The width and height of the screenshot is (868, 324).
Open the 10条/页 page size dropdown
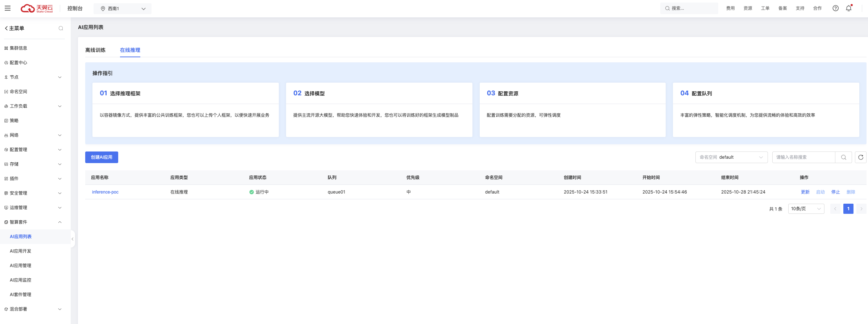point(806,209)
